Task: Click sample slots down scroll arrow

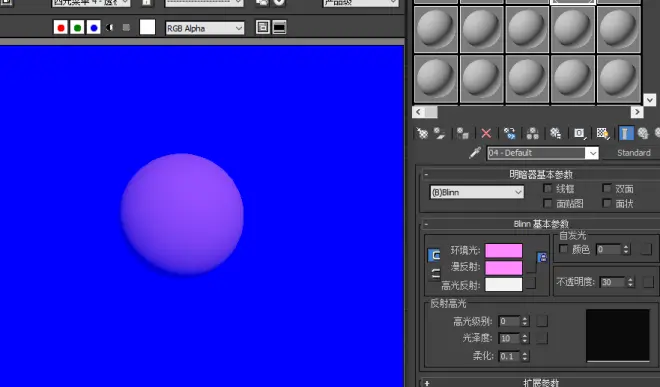Action: (x=649, y=100)
